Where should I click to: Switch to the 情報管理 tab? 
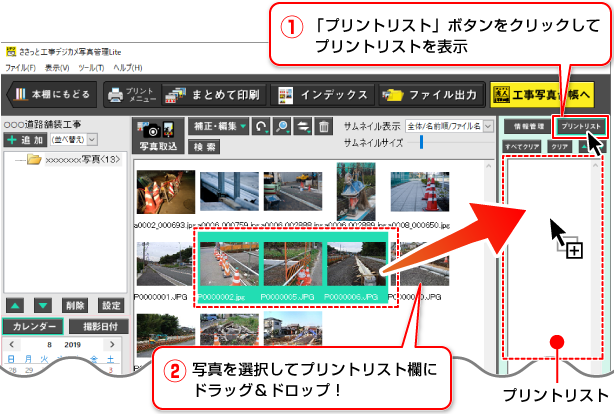529,127
